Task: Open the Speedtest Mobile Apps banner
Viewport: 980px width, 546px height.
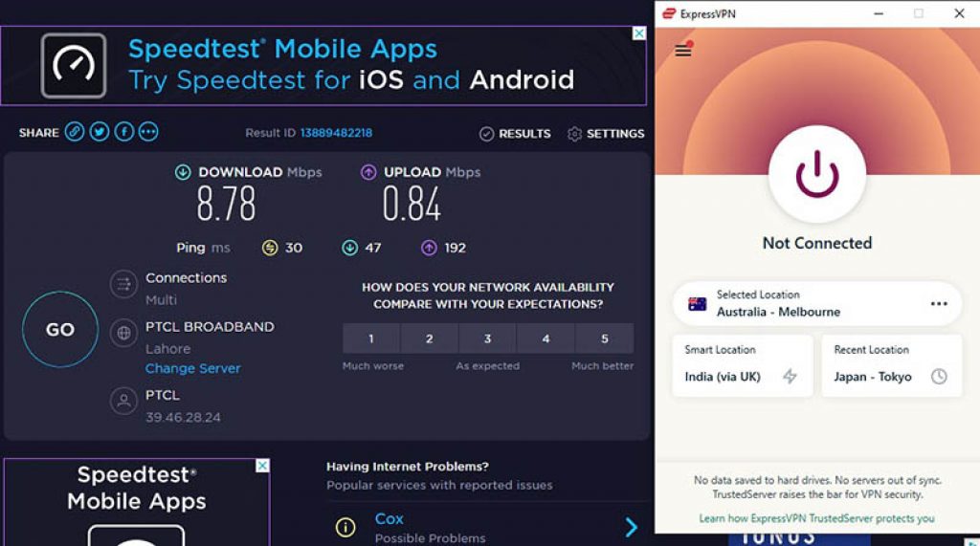Action: tap(323, 66)
